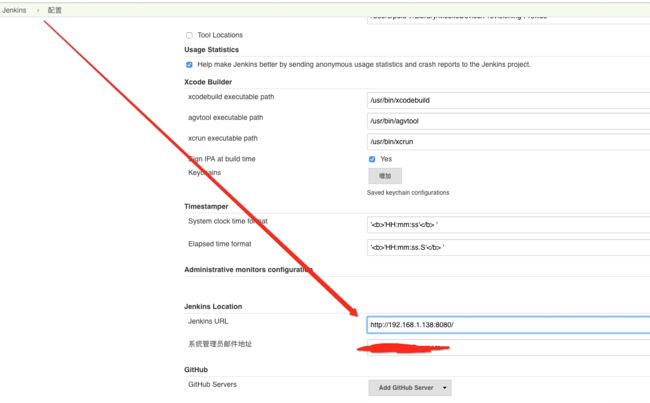650x403 pixels.
Task: Edit the xcrun executable path field
Action: coord(508,142)
